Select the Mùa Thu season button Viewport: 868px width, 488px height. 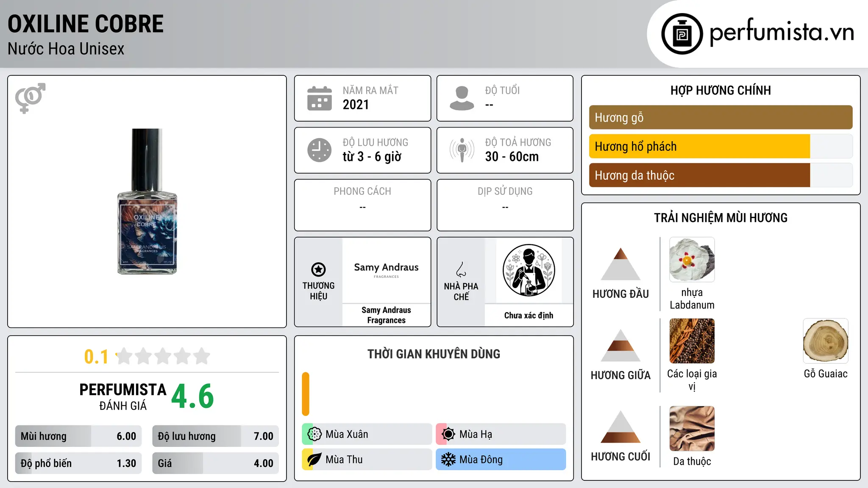pyautogui.click(x=367, y=460)
